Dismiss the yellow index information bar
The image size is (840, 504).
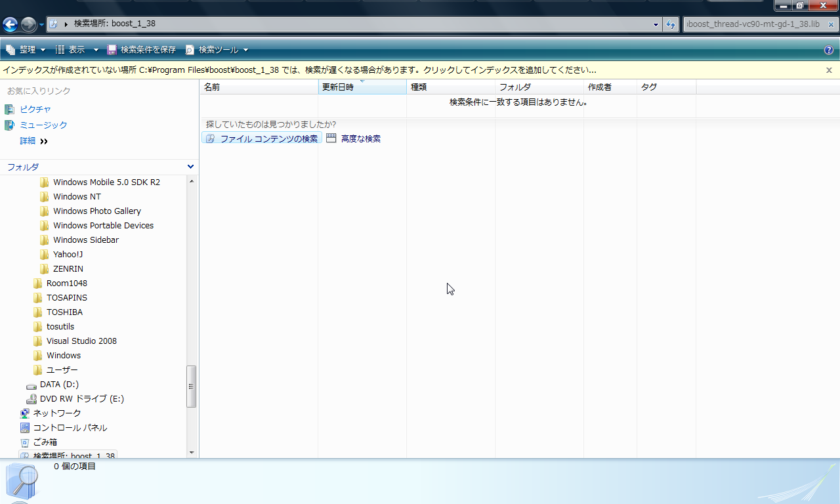[829, 70]
